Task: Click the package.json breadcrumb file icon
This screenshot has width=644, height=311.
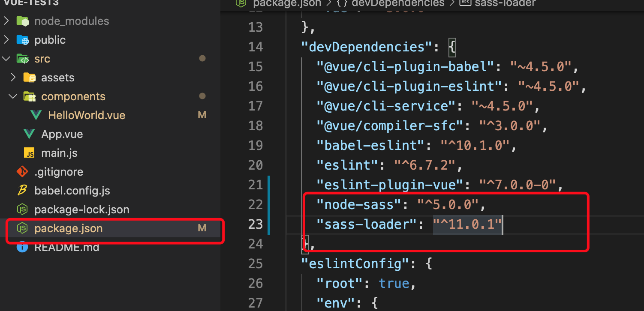Action: pos(241,3)
